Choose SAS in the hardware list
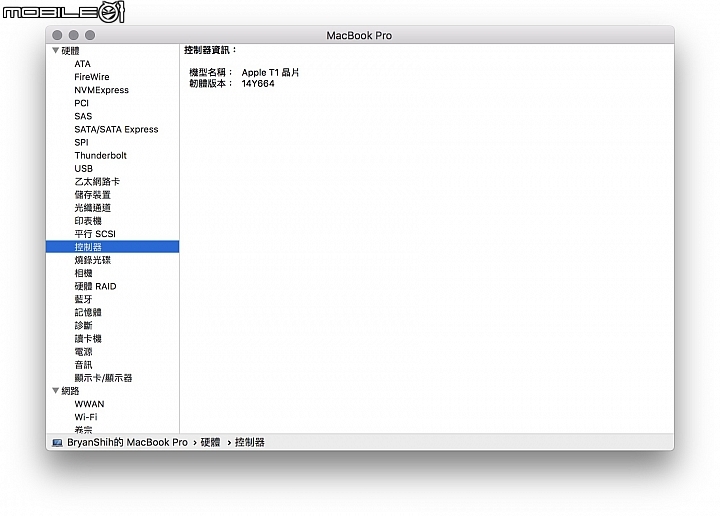The width and height of the screenshot is (720, 516). (83, 116)
